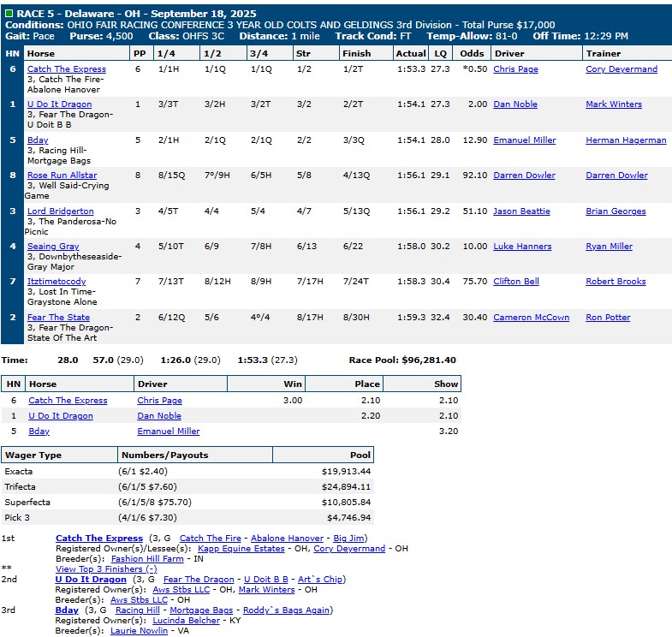Open the Lord Bridgerton horse page

coord(60,211)
